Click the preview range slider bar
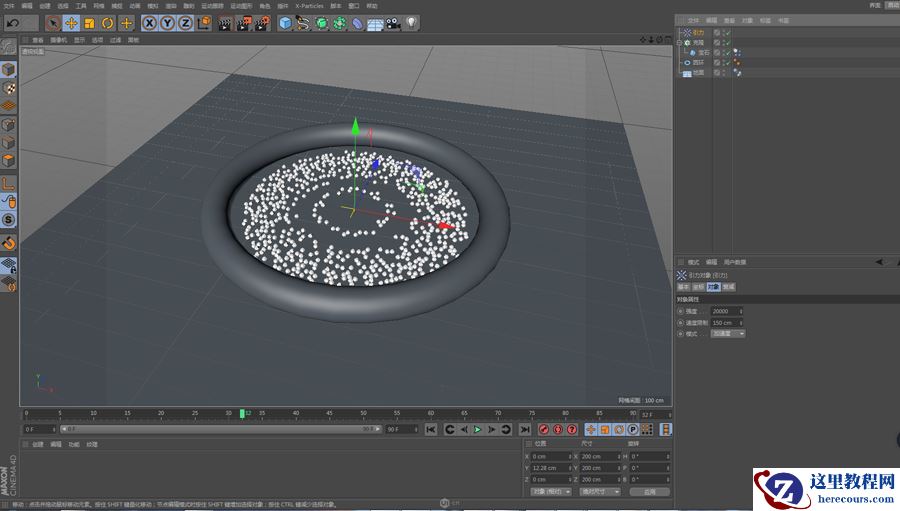The height and width of the screenshot is (511, 900). coord(221,429)
